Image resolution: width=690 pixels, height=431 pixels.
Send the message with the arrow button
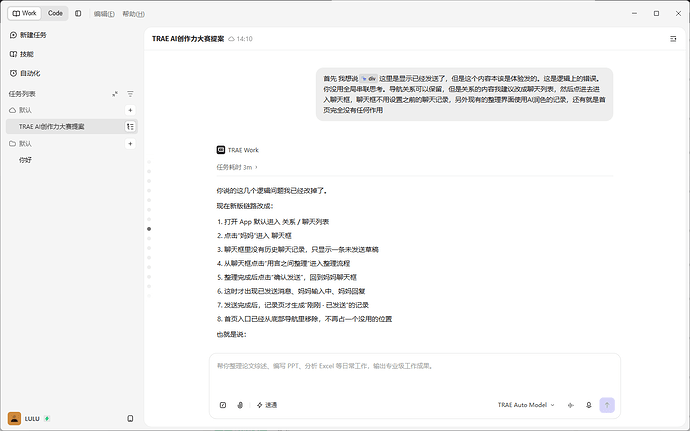point(607,405)
